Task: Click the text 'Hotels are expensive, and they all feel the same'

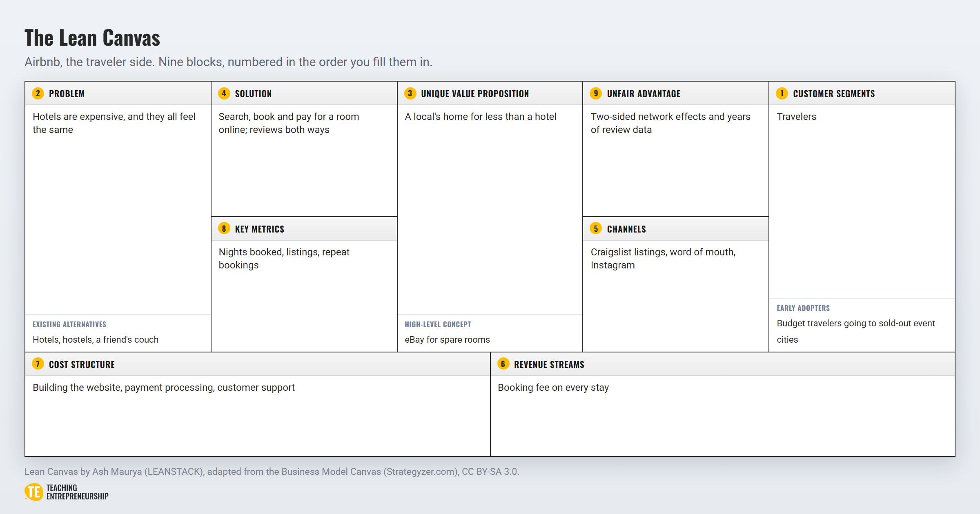Action: [x=114, y=123]
